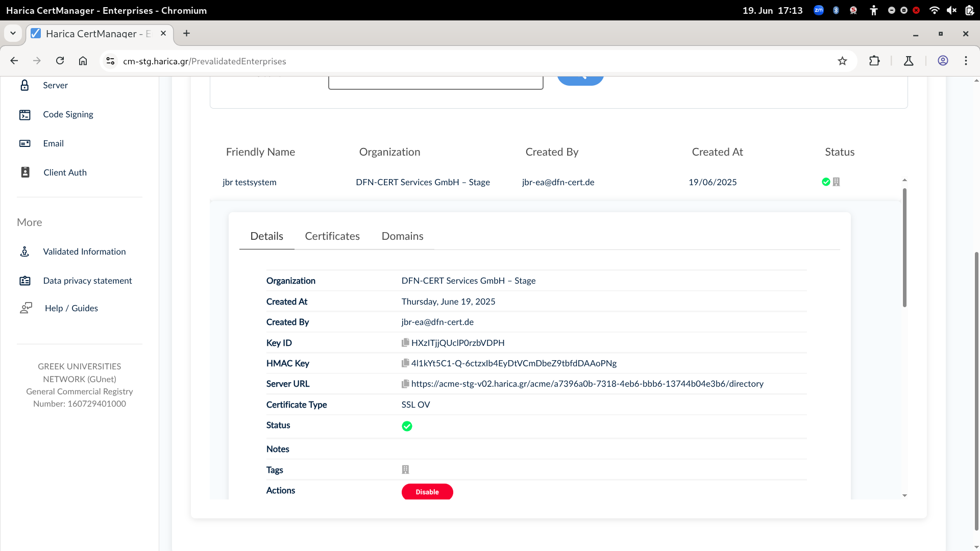Click muted volume tray icon

(951, 10)
